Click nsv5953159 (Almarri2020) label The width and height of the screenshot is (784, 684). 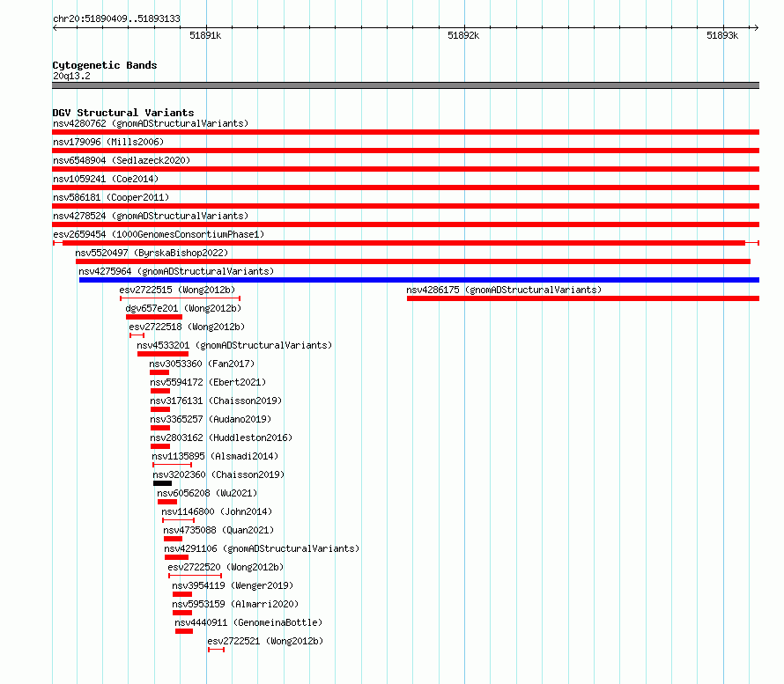click(x=235, y=604)
